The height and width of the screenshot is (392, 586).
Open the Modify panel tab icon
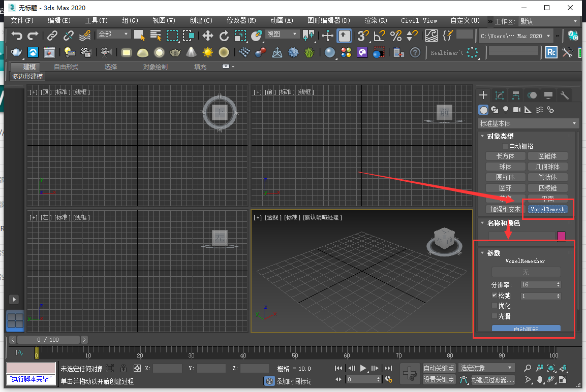(x=500, y=95)
